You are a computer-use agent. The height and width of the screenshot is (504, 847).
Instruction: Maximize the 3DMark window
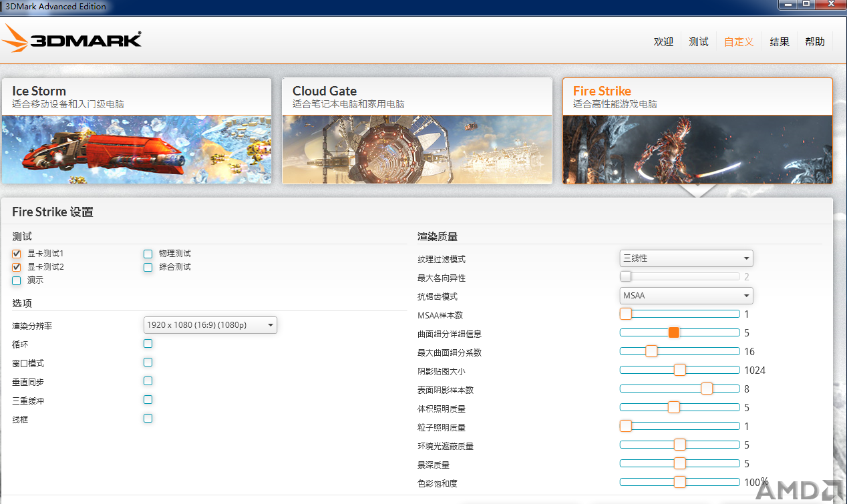click(x=806, y=4)
